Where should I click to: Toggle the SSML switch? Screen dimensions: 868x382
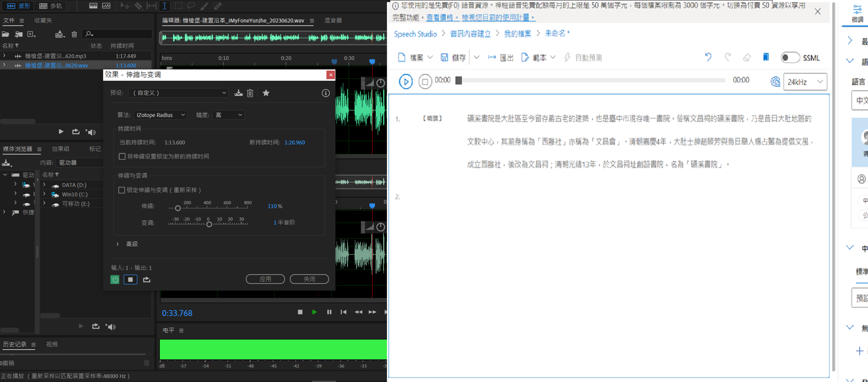click(x=790, y=57)
